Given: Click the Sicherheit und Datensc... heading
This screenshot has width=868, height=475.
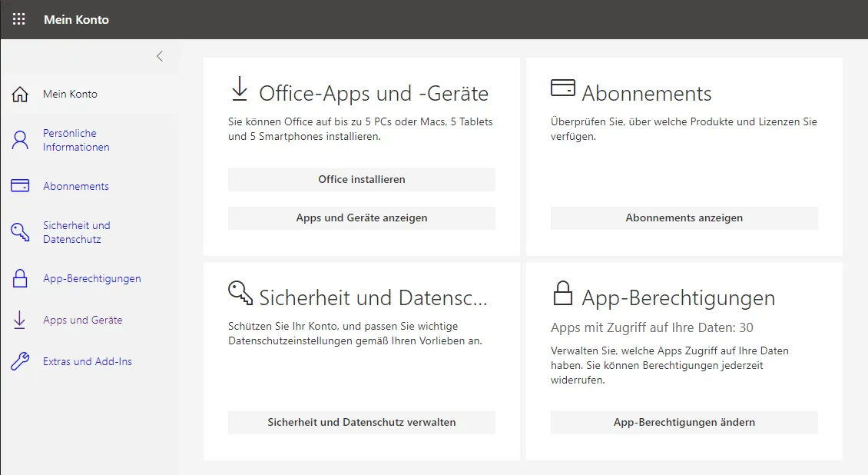Looking at the screenshot, I should (373, 298).
